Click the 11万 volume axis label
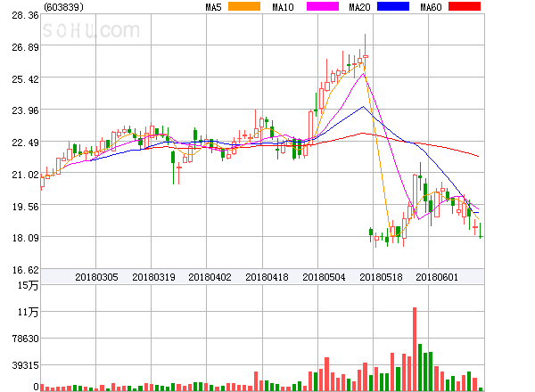The height and width of the screenshot is (392, 535). [x=28, y=312]
